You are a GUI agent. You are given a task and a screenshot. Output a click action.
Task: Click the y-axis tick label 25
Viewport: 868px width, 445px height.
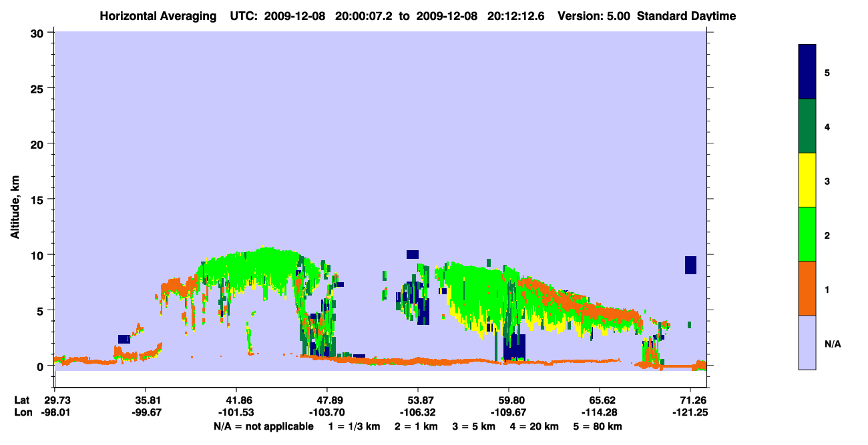point(38,88)
